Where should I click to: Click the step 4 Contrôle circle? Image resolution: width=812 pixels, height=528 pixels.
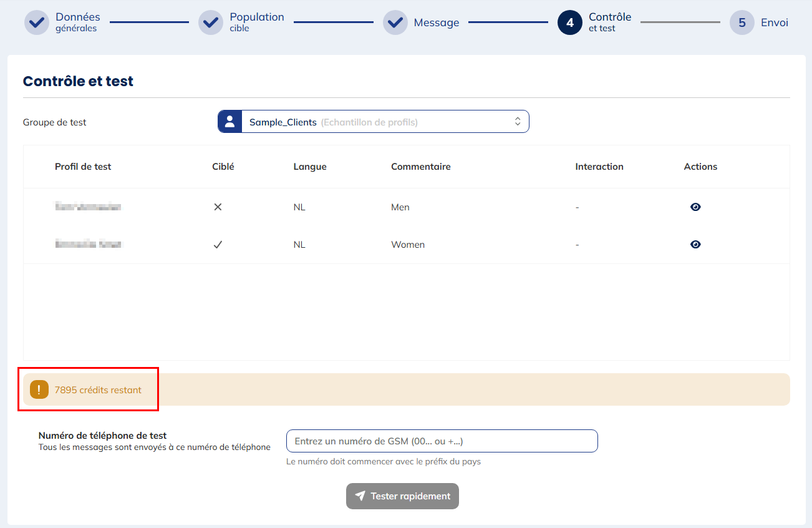[570, 22]
